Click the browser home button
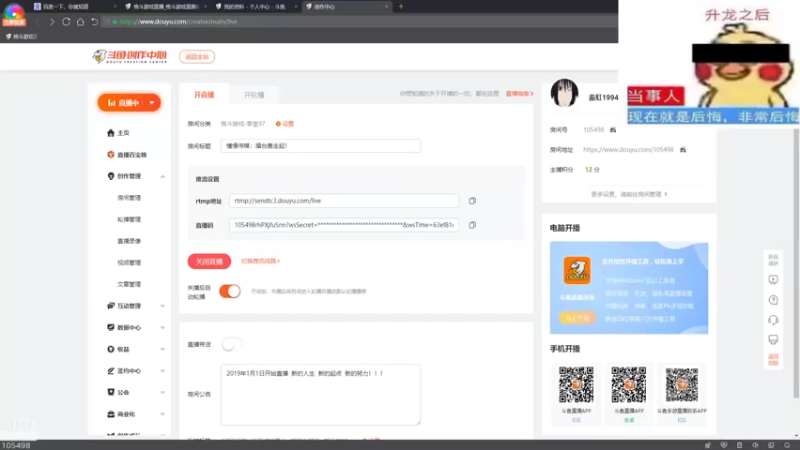 click(x=80, y=22)
